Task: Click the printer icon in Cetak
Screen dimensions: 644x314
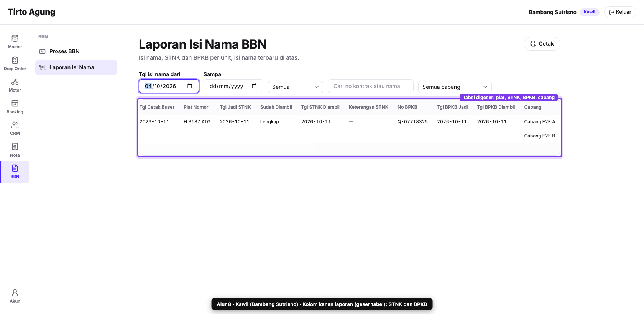Action: tap(533, 44)
